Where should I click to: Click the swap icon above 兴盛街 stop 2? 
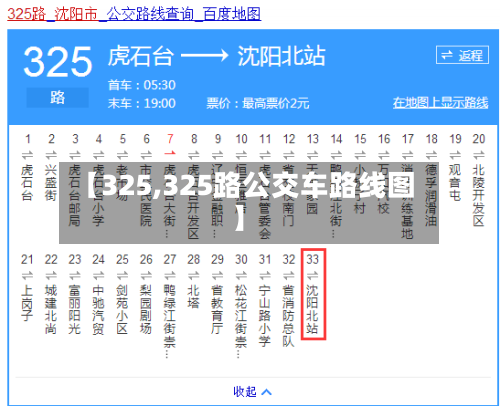point(51,155)
